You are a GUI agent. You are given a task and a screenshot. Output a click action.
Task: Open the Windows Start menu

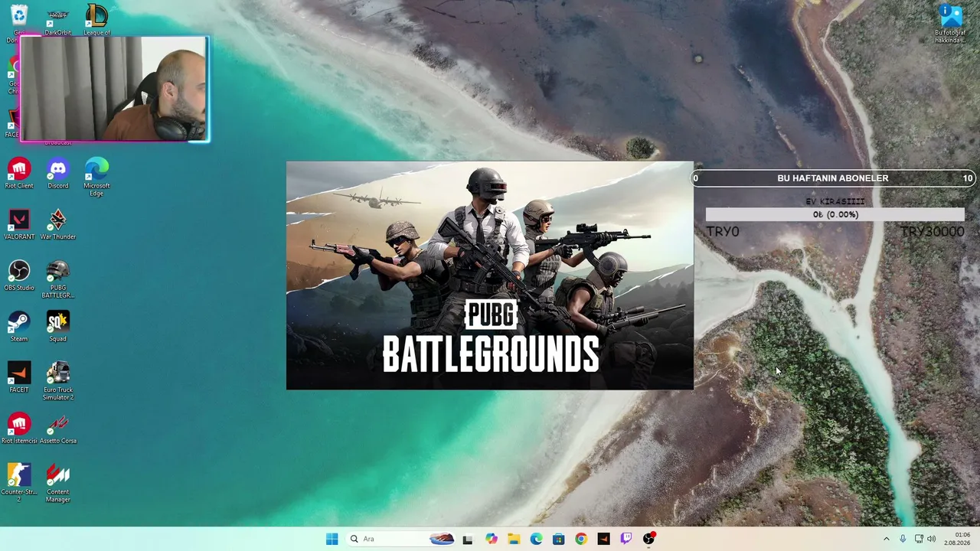(332, 539)
